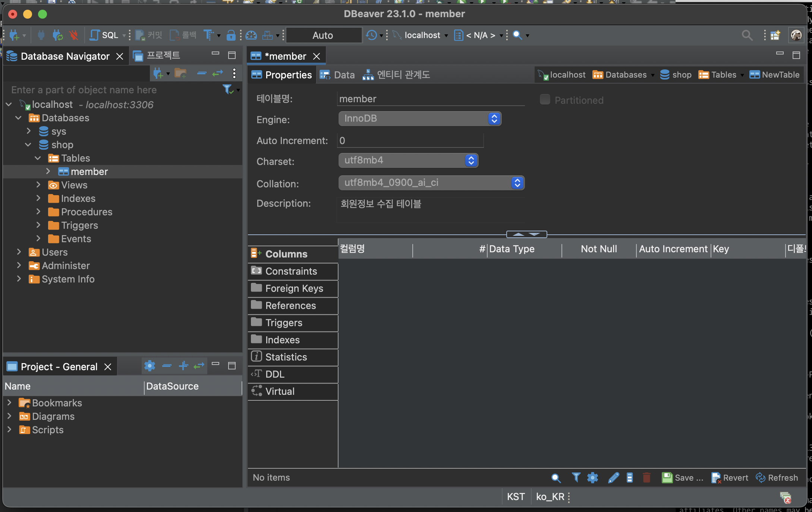Click the filter funnel icon in bottom bar
This screenshot has width=812, height=512.
576,477
